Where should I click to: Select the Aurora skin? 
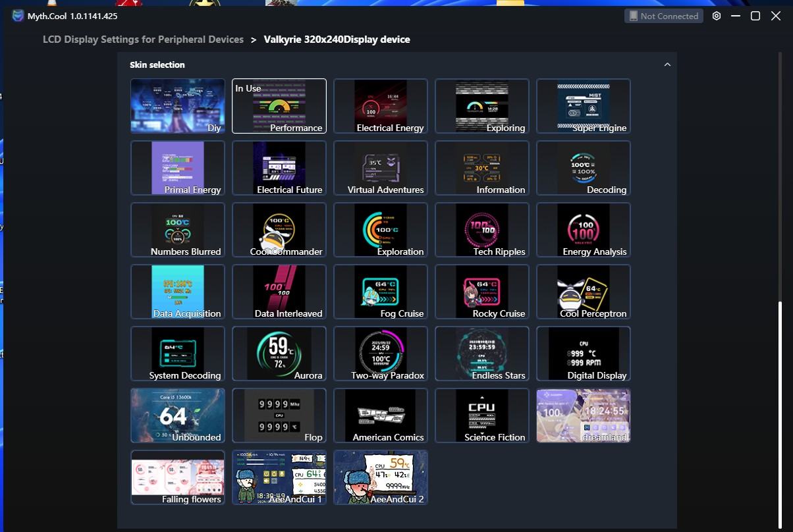click(x=279, y=354)
